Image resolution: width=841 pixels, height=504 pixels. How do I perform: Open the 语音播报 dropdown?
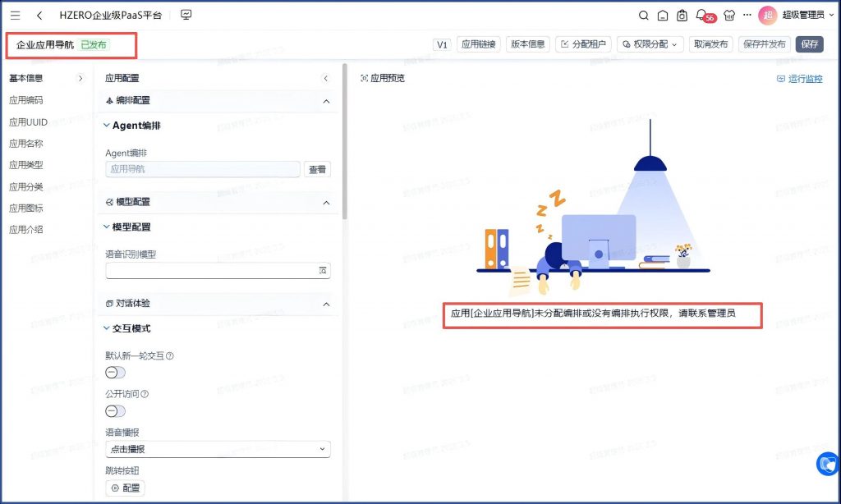[218, 449]
